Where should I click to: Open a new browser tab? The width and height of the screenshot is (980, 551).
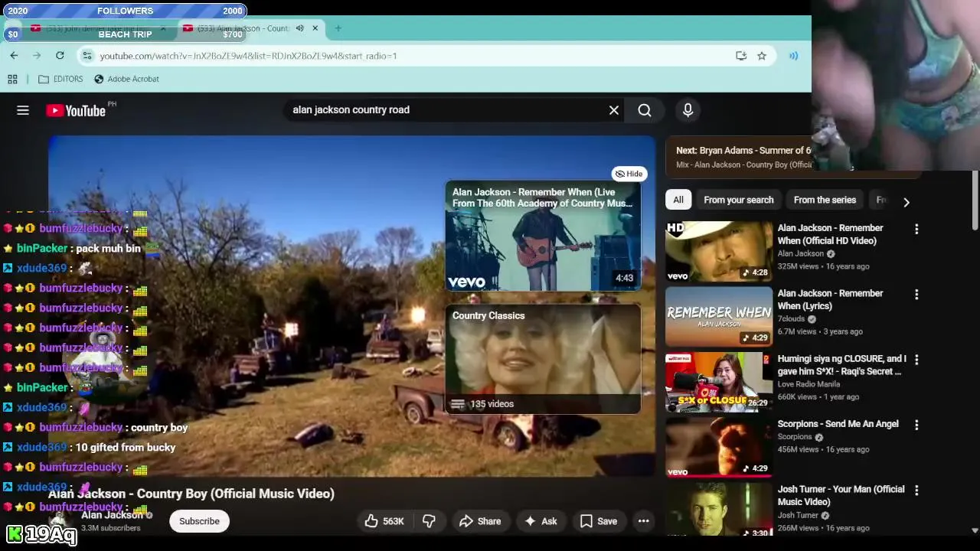(338, 28)
